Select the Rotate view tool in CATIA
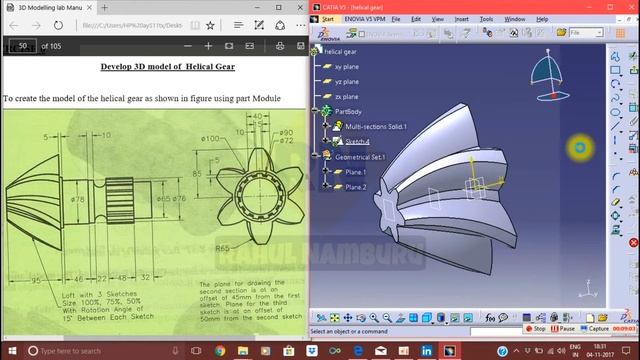The image size is (640, 360). [x=361, y=318]
